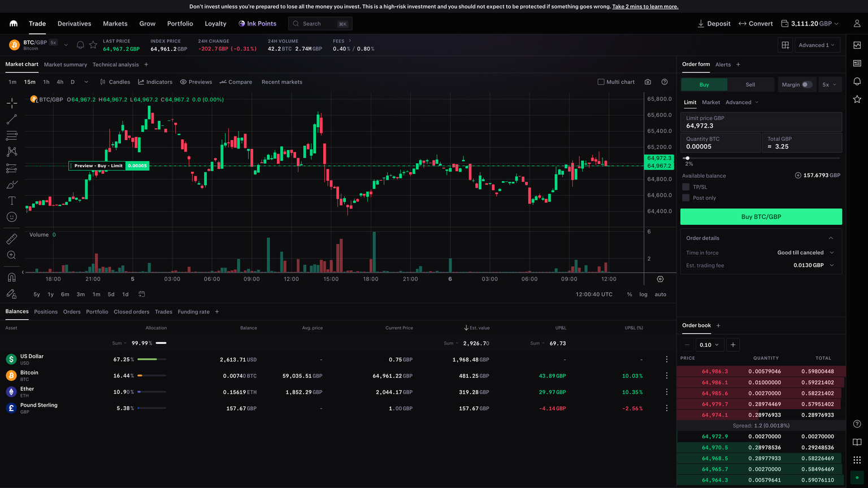Select the Text annotation tool
The width and height of the screenshot is (868, 488).
[x=11, y=201]
